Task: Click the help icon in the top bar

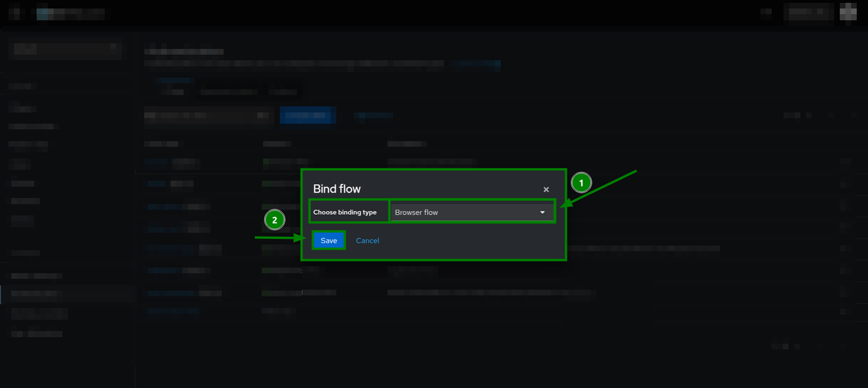Action: coord(766,11)
